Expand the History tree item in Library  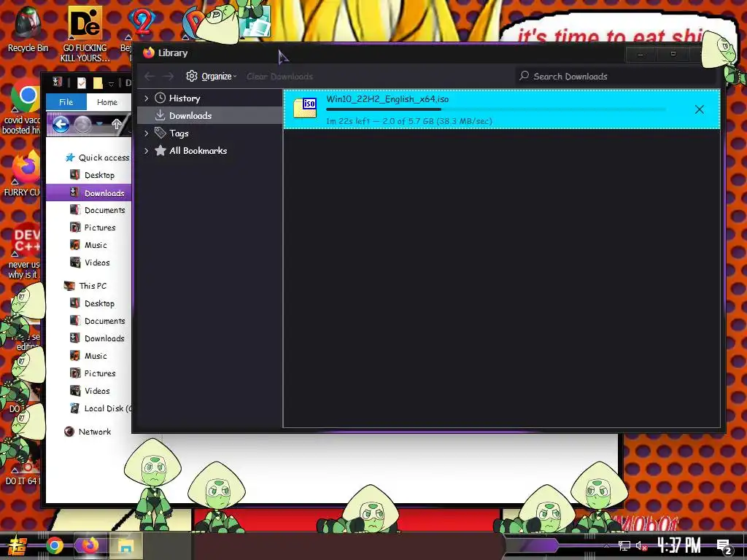pyautogui.click(x=146, y=98)
